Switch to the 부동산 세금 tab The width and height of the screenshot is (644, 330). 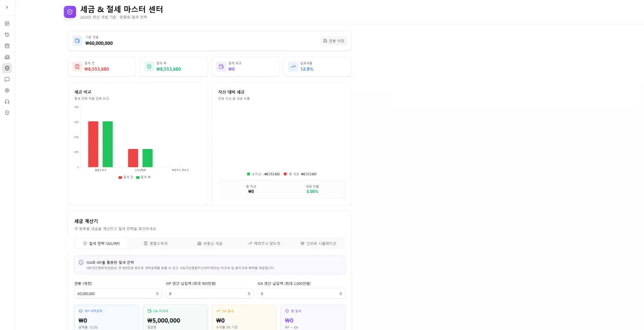coord(210,244)
